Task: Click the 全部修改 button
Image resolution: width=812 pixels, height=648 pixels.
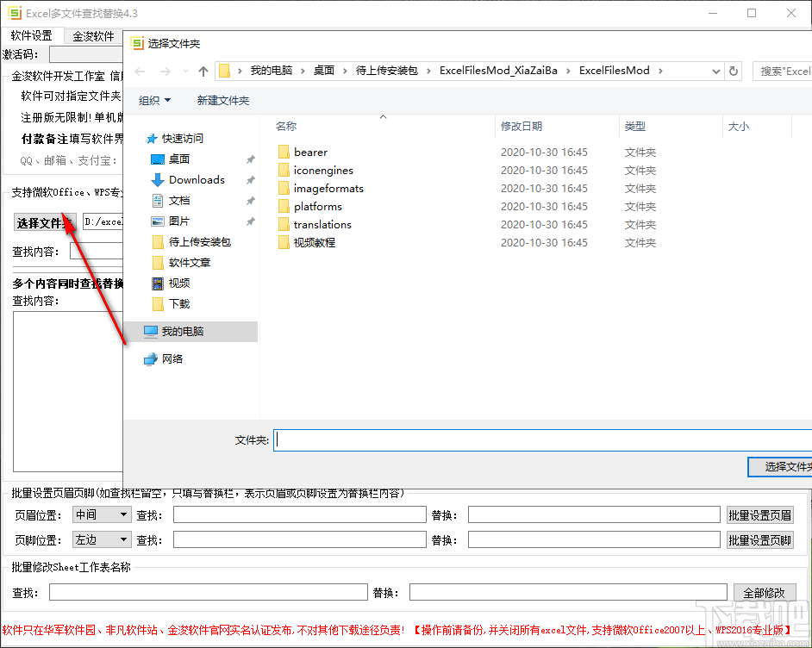Action: (x=765, y=592)
